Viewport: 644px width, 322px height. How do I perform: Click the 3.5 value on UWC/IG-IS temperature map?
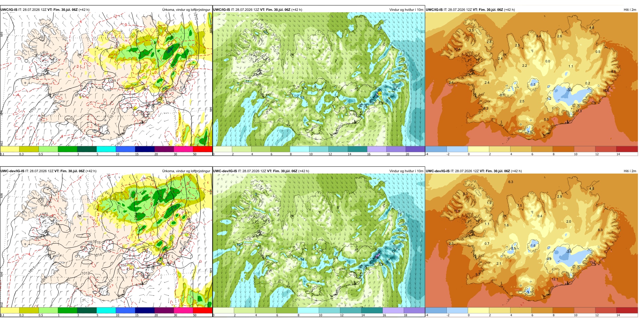coord(471,31)
